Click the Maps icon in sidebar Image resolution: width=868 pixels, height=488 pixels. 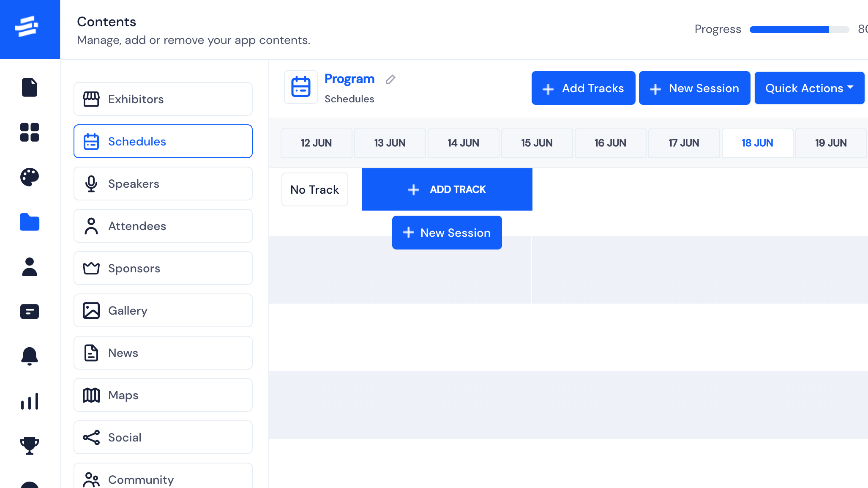90,395
